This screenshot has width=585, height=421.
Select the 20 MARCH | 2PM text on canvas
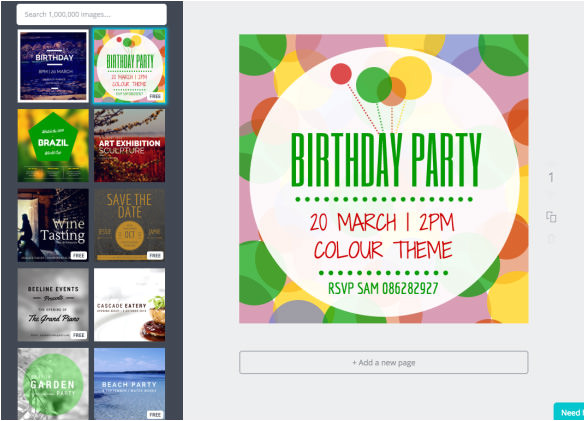tap(382, 222)
